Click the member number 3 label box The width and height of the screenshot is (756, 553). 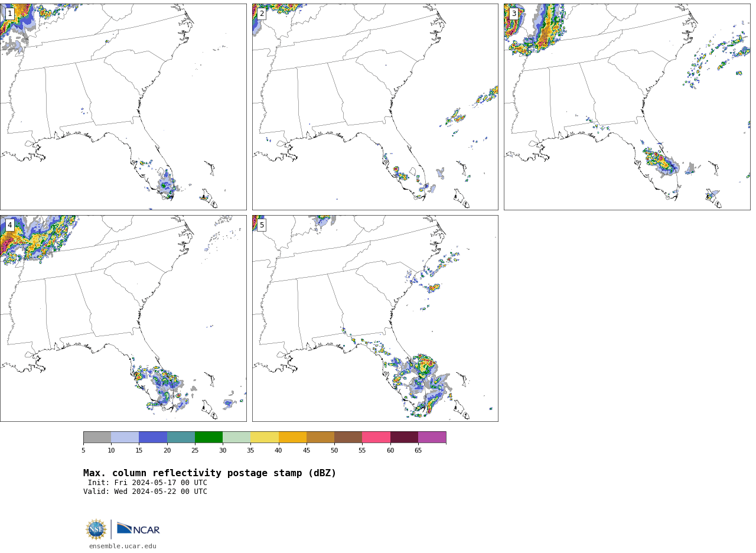pyautogui.click(x=513, y=14)
